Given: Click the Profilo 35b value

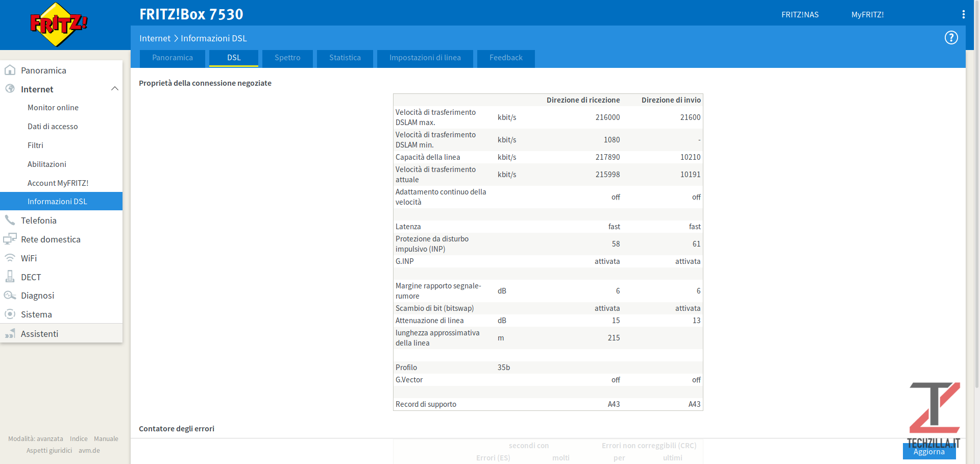Looking at the screenshot, I should [x=504, y=368].
